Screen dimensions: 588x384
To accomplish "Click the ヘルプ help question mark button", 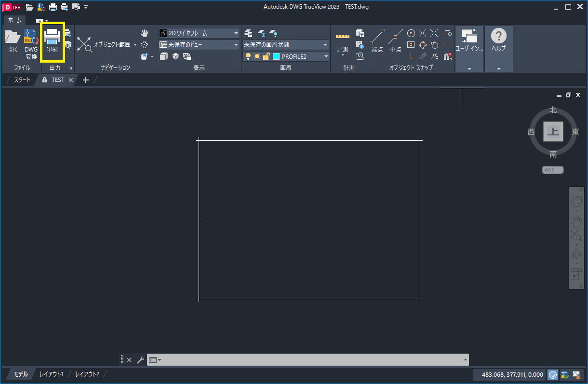I will coord(499,40).
